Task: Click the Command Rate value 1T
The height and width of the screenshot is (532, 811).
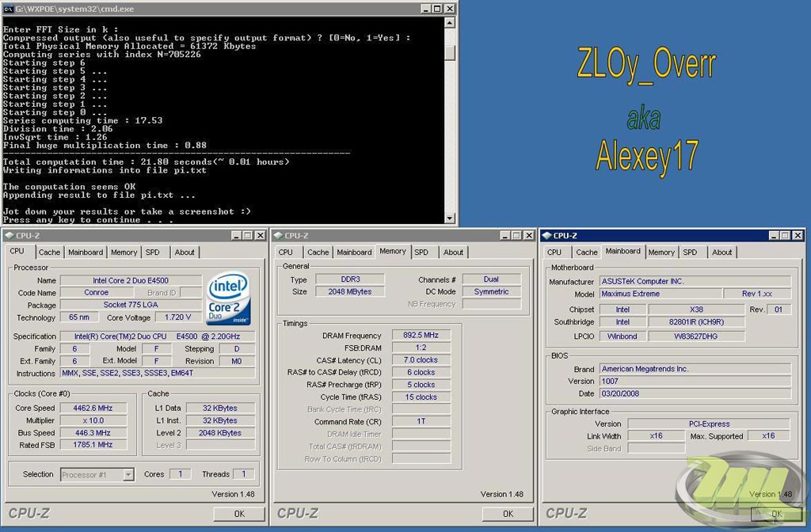Action: [421, 421]
